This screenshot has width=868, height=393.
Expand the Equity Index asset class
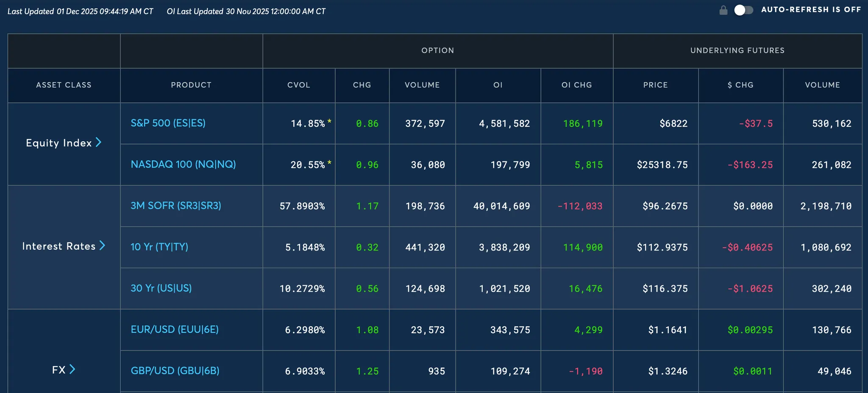(98, 142)
